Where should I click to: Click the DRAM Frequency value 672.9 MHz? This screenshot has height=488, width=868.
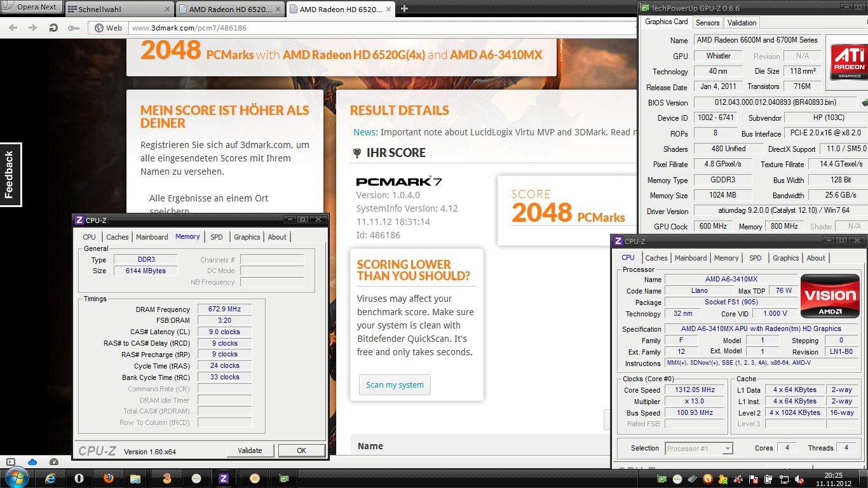click(224, 309)
